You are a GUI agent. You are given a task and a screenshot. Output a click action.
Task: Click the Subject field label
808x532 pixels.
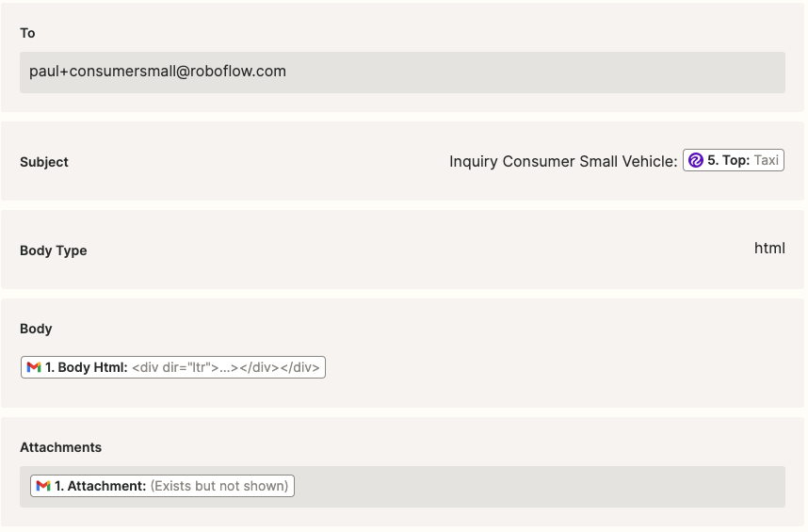click(44, 162)
